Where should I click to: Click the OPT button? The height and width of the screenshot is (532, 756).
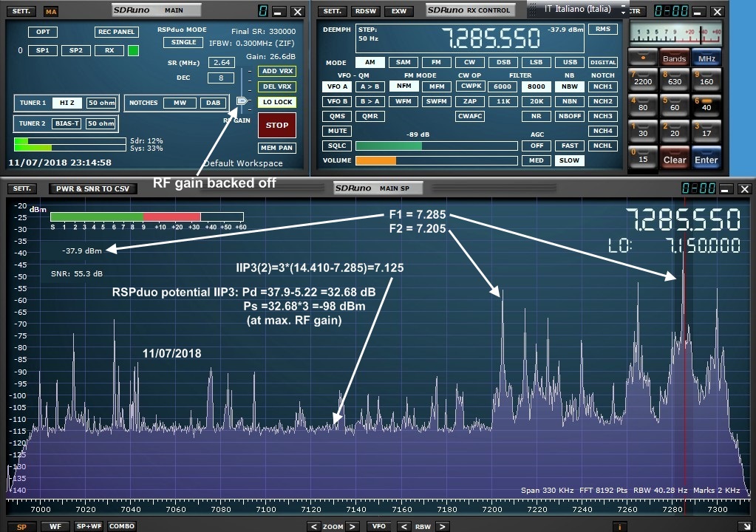pyautogui.click(x=43, y=32)
